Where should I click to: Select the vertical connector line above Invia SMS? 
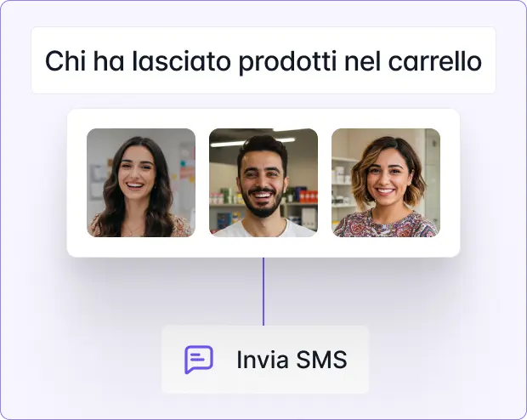[x=263, y=292]
